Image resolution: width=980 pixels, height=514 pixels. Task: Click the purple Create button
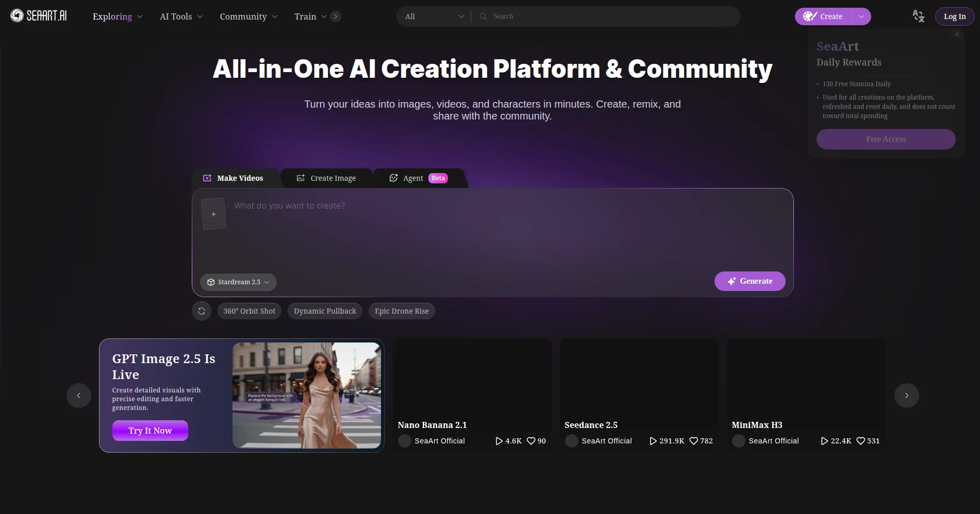pyautogui.click(x=824, y=16)
